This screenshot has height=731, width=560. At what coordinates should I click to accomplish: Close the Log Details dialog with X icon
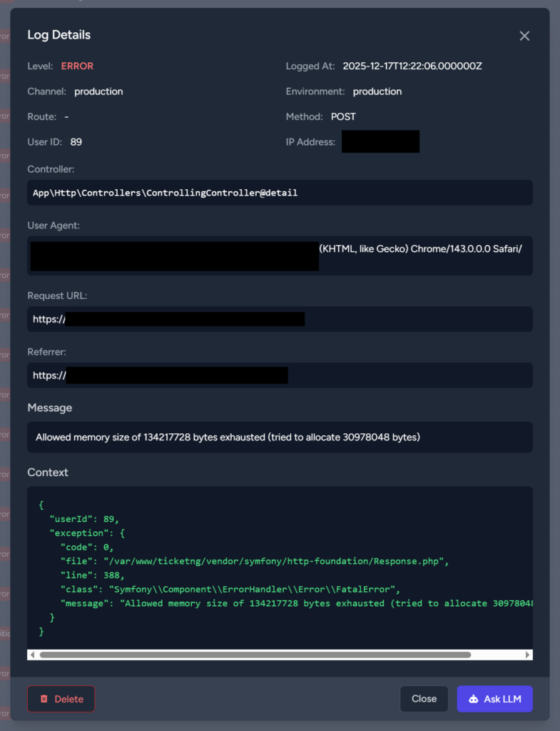click(524, 36)
